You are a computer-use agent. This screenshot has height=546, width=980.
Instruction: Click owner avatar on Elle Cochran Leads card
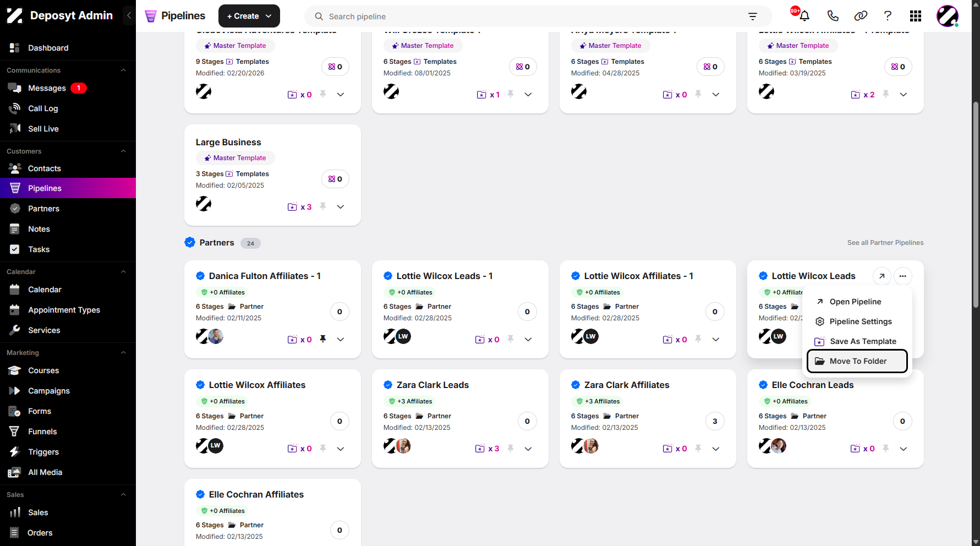[779, 446]
